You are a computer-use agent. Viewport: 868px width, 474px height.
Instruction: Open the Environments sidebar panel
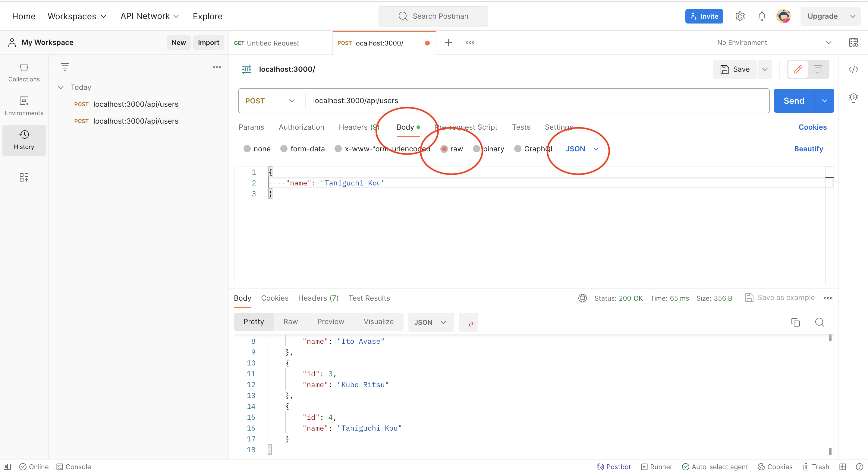click(x=24, y=106)
